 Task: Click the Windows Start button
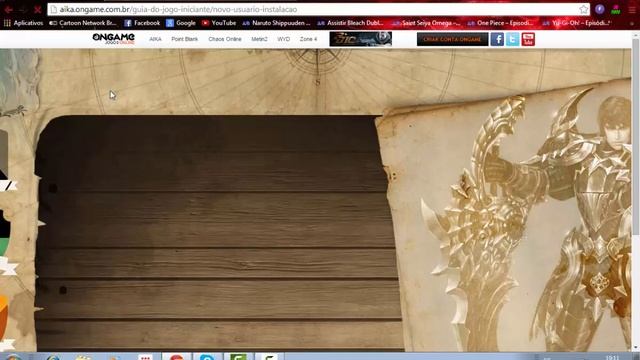pos(13,357)
